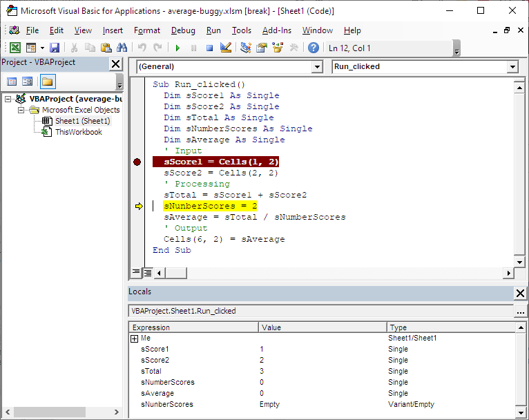This screenshot has height=420, width=529.
Task: Open the Tools menu
Action: coord(242,30)
